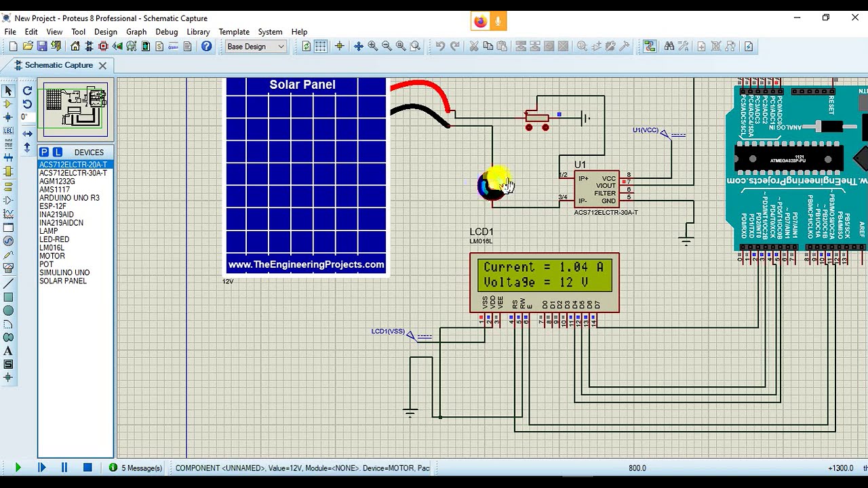868x488 pixels.
Task: Select the Generator Mode sine icon
Action: click(x=8, y=241)
